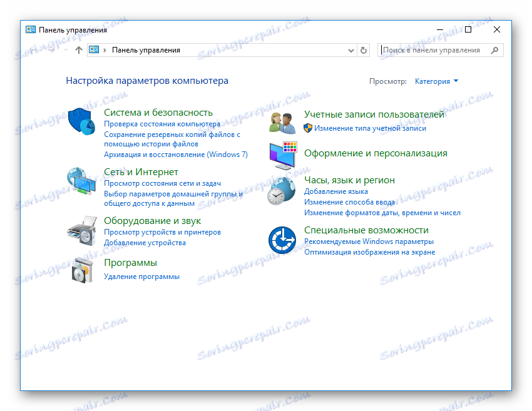Maximize the Панель управления window
This screenshot has width=532, height=411.
468,29
